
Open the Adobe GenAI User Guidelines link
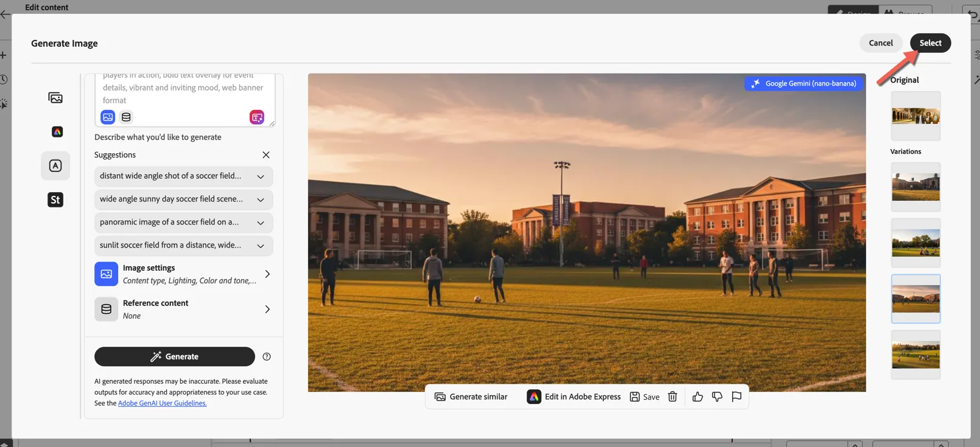(x=162, y=403)
